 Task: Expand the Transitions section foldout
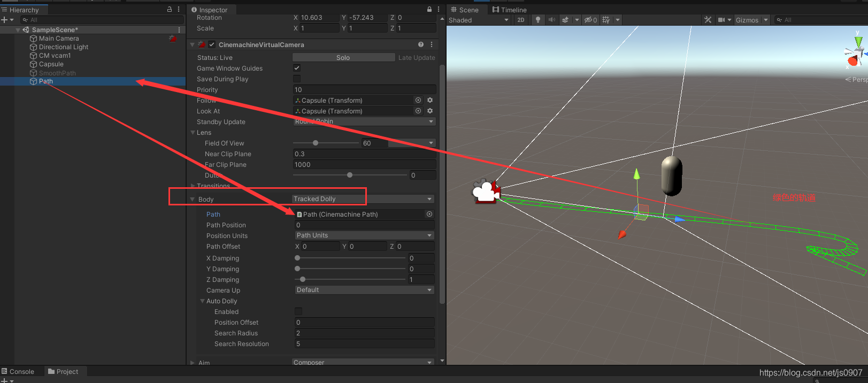click(x=193, y=186)
